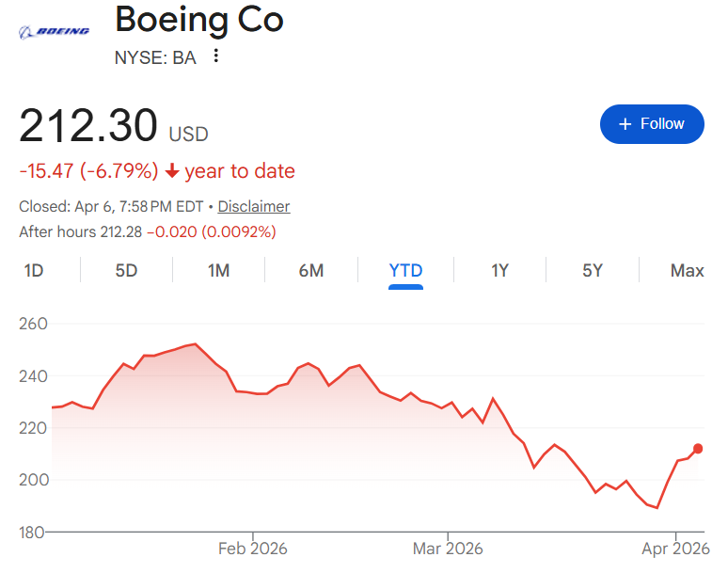Show the Max range chart
728x573 pixels.
pyautogui.click(x=687, y=271)
